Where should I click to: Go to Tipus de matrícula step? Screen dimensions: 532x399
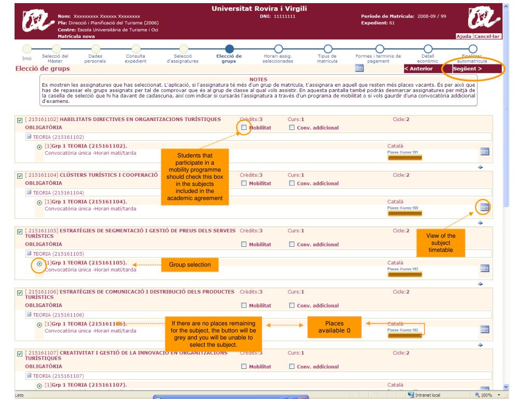tap(328, 49)
